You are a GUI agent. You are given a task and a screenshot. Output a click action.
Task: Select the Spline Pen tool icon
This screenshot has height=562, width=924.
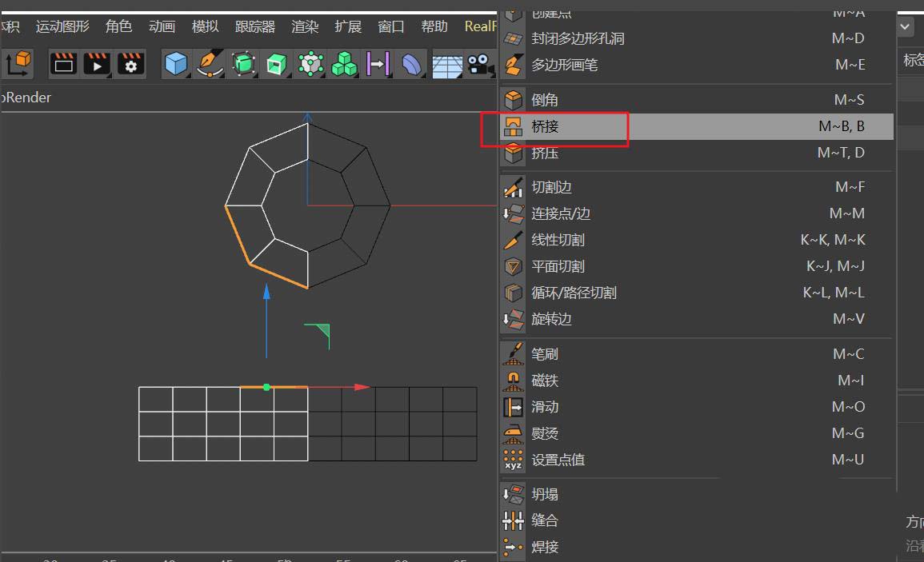coord(210,64)
